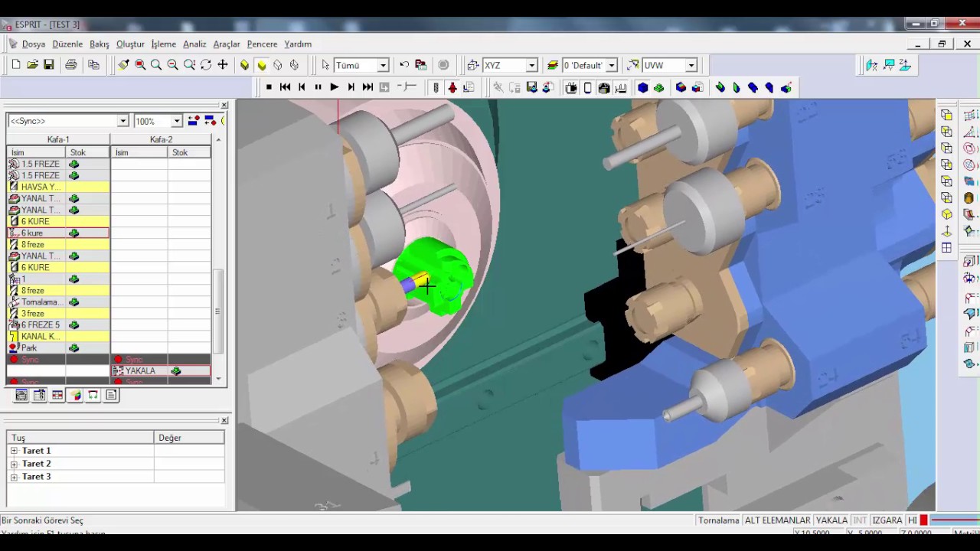Click the Undo arrow icon
The height and width of the screenshot is (551, 980).
point(404,65)
